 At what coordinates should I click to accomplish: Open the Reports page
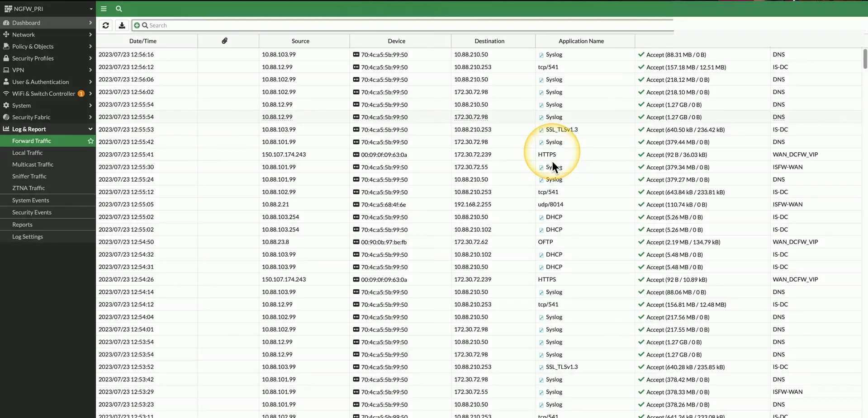tap(22, 225)
